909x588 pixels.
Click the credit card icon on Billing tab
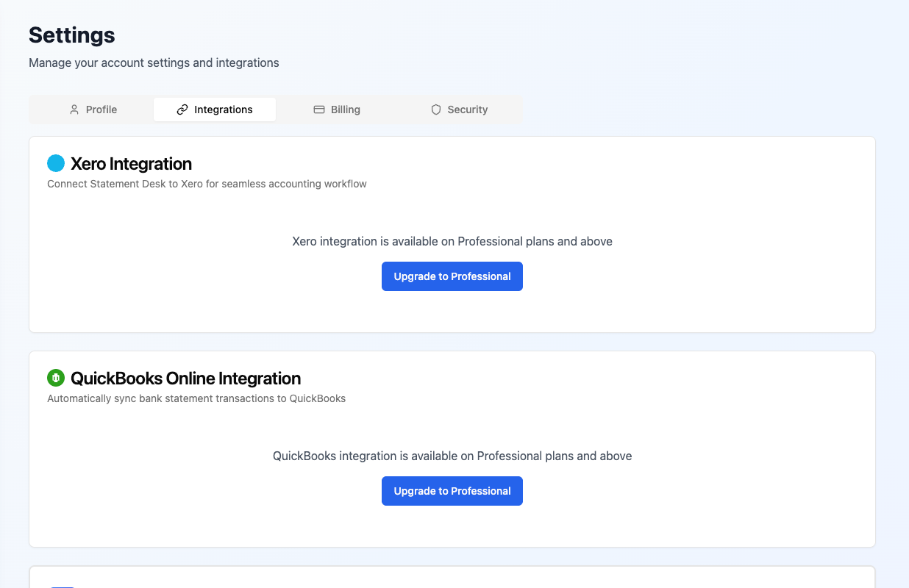319,110
